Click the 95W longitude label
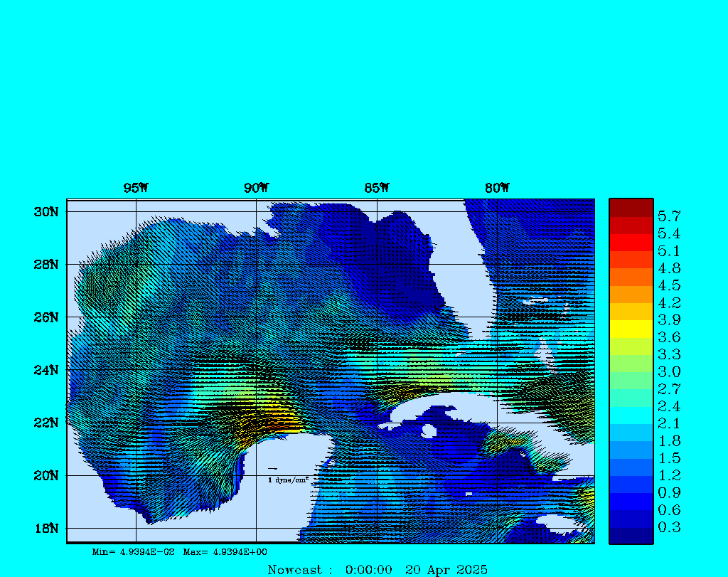This screenshot has width=728, height=577. coord(136,189)
